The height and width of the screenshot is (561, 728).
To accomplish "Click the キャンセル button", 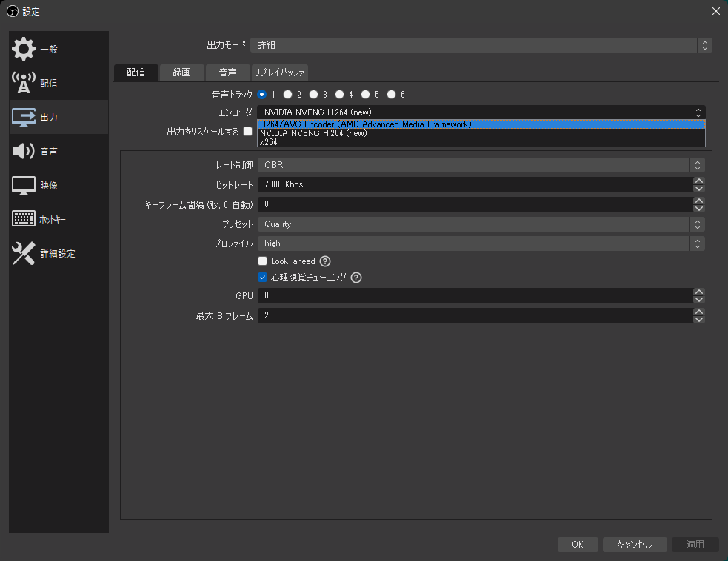I will (x=635, y=544).
